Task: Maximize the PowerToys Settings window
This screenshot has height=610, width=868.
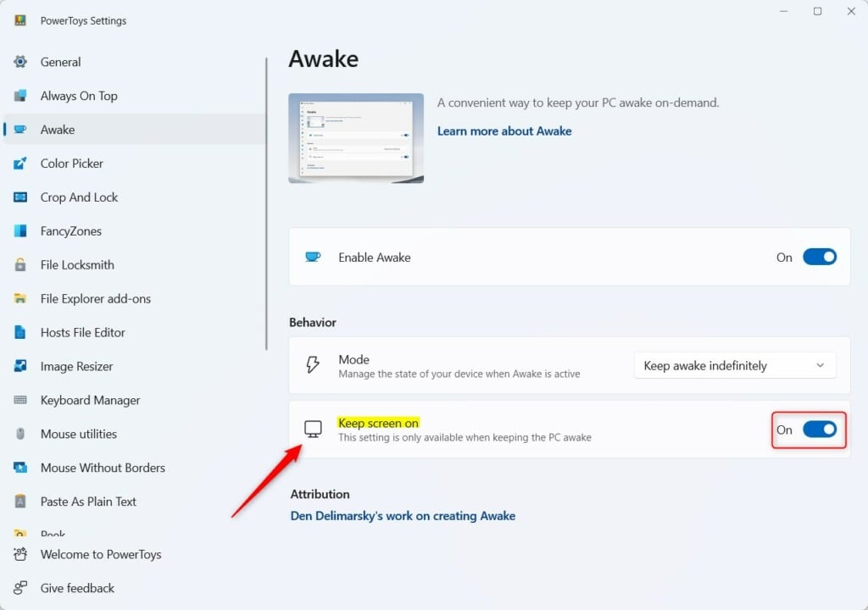Action: (x=818, y=11)
